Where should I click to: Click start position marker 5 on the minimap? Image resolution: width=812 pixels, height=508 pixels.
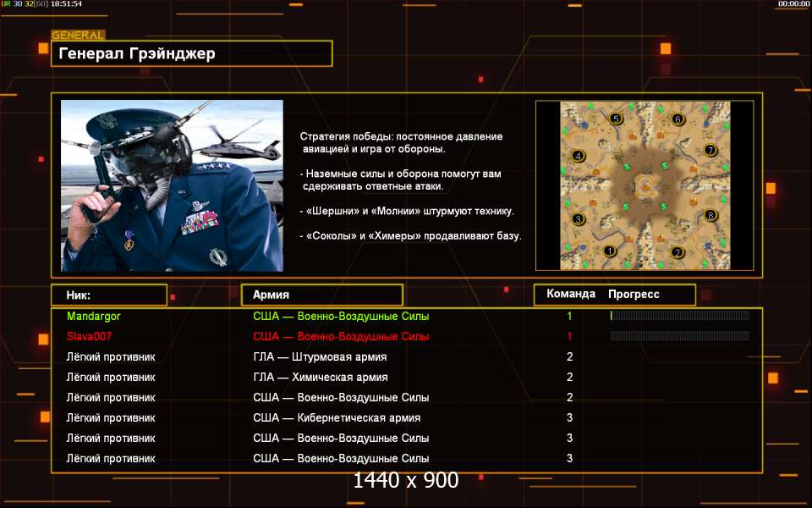click(616, 119)
